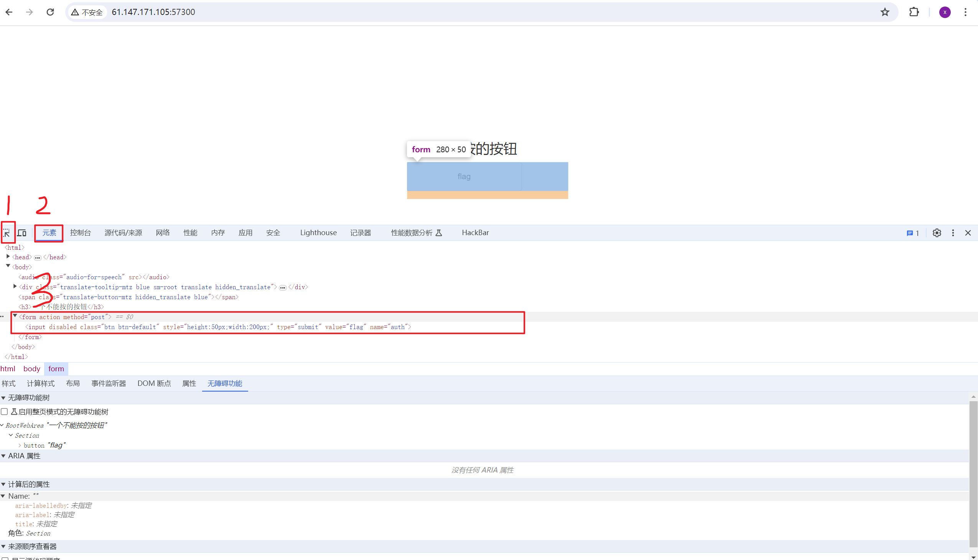Collapse the Section accessibility node
This screenshot has height=560, width=978.
11,435
